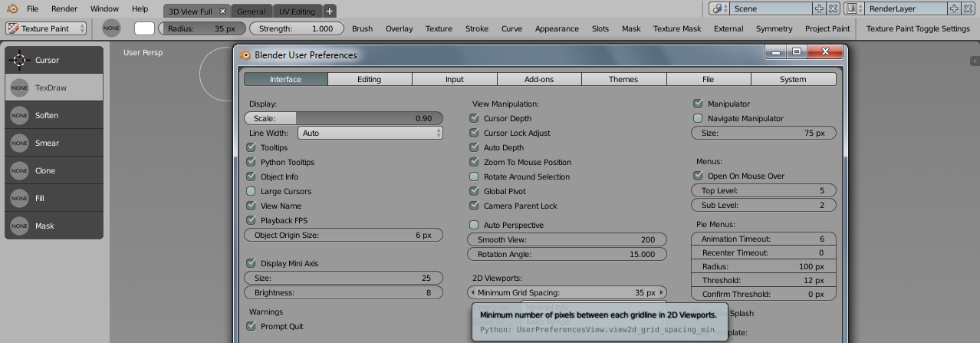
Task: Toggle Zoom To Mouse Position checkbox
Action: tap(474, 162)
